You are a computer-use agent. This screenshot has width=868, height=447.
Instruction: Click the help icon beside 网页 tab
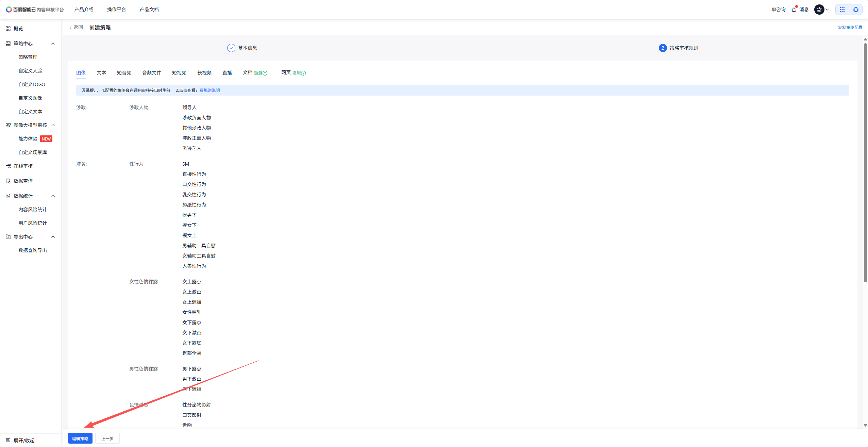tap(304, 73)
